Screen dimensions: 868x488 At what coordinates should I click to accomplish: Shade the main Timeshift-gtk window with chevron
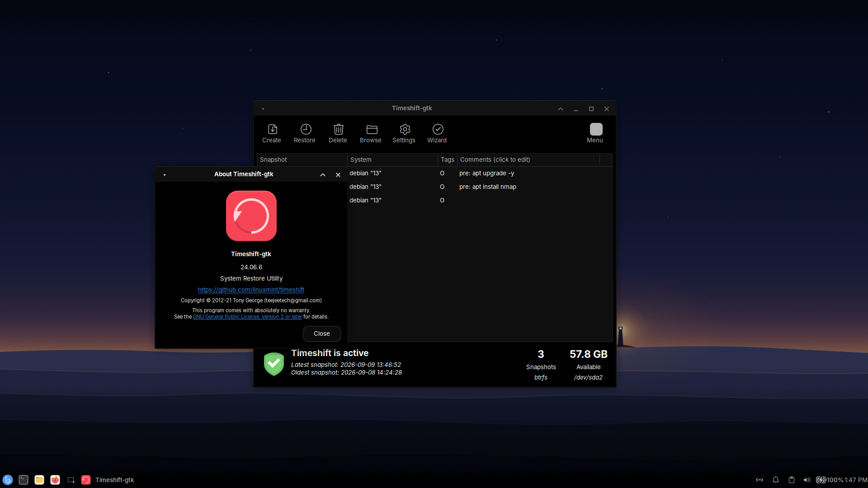click(561, 109)
